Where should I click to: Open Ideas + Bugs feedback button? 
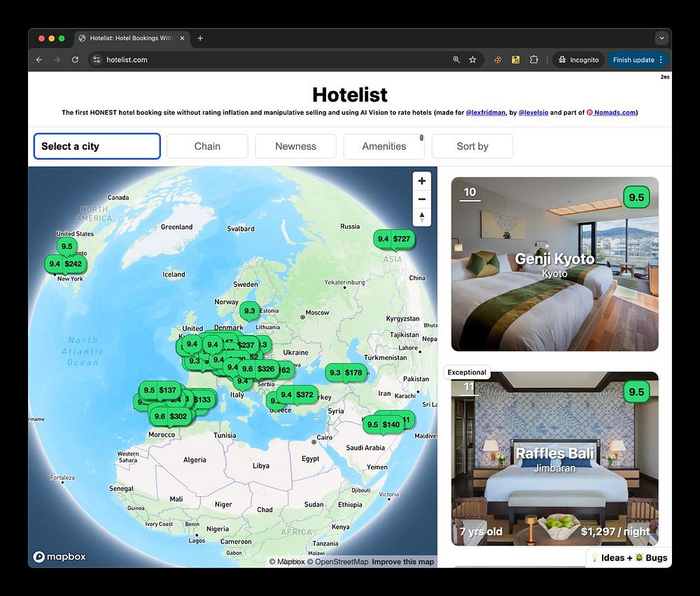pos(629,558)
